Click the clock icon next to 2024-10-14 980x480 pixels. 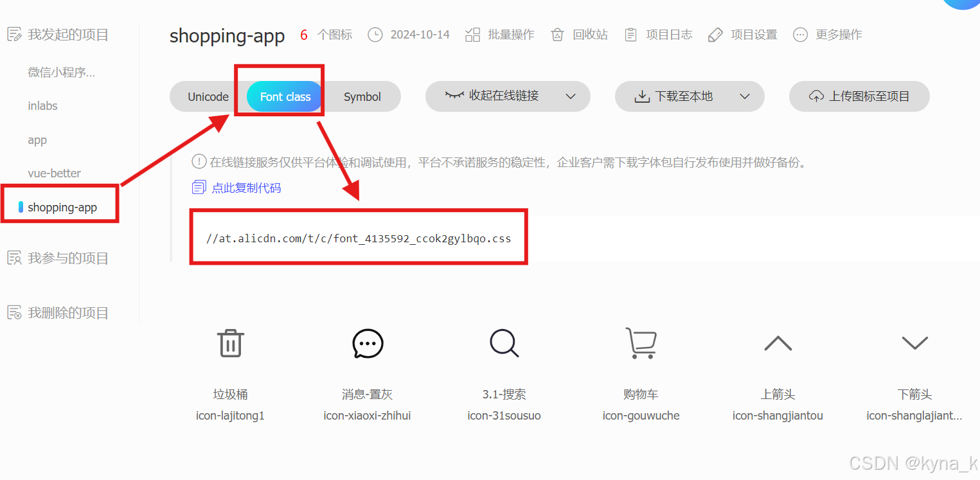375,35
